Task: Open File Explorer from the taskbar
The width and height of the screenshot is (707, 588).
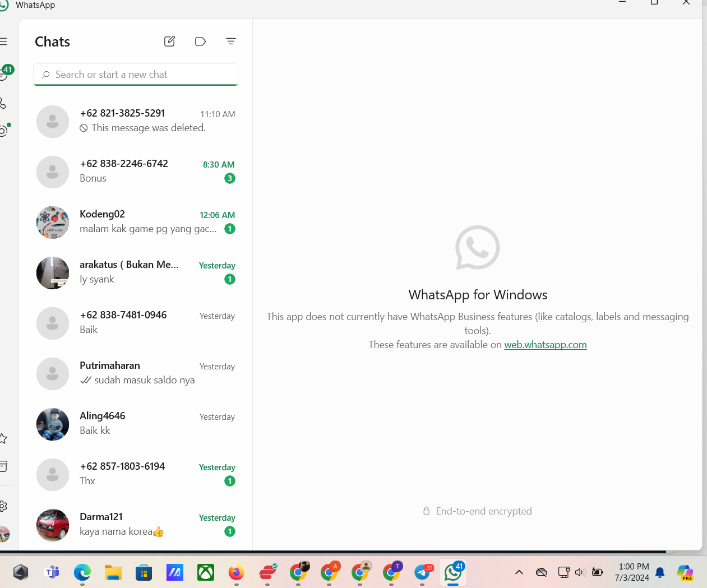Action: pyautogui.click(x=113, y=572)
